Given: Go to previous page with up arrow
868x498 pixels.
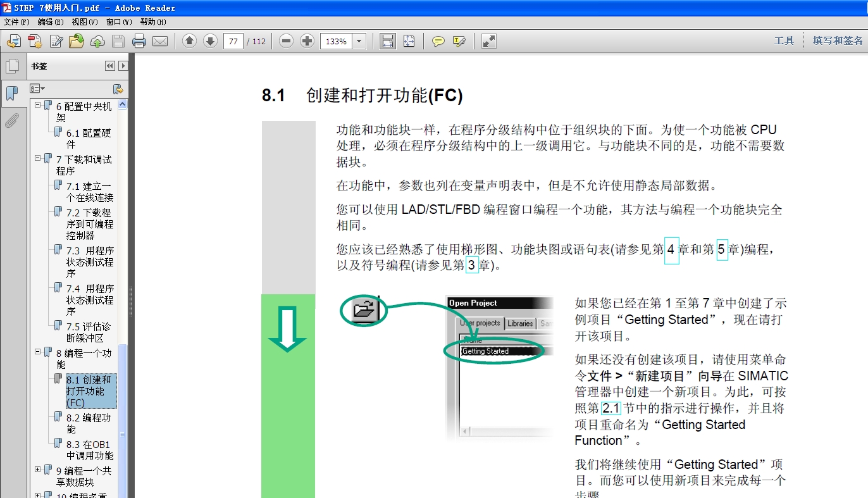Looking at the screenshot, I should tap(189, 41).
